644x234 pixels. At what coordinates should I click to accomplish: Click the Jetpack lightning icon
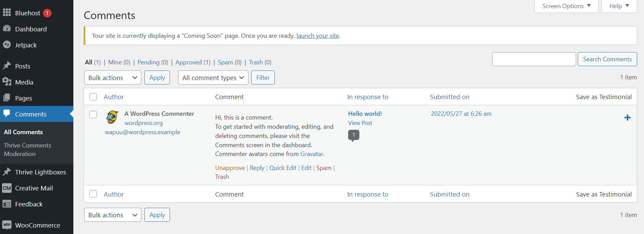tap(7, 45)
